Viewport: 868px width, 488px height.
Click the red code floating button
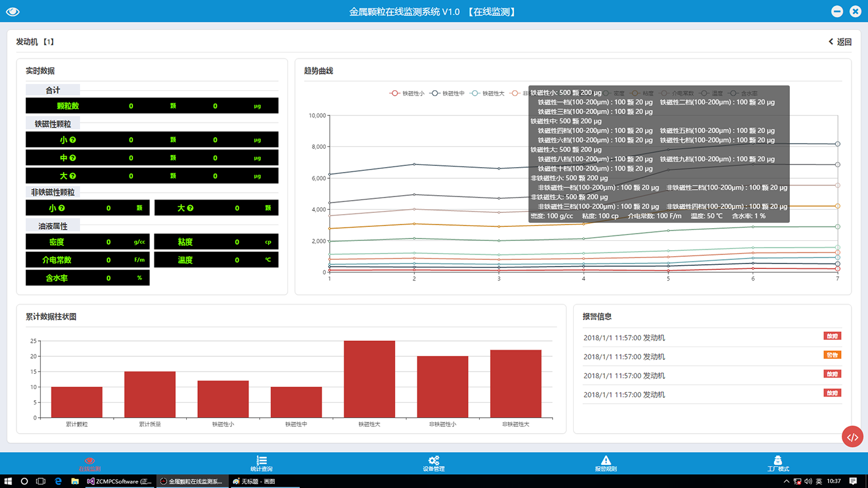[852, 437]
